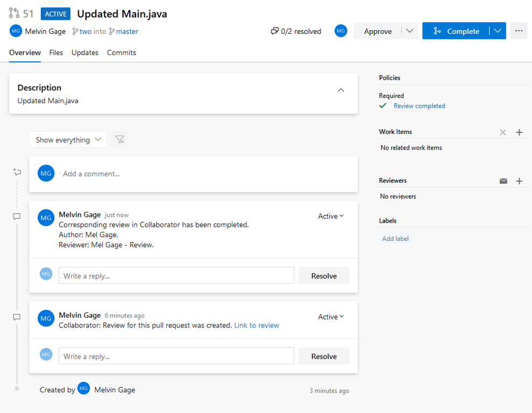Click the 'No related work items' text

(411, 148)
